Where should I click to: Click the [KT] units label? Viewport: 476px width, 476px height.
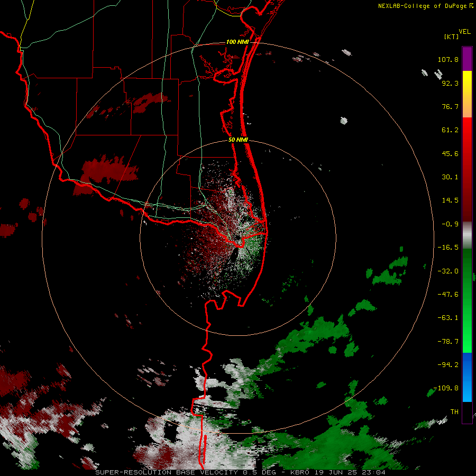[x=451, y=36]
